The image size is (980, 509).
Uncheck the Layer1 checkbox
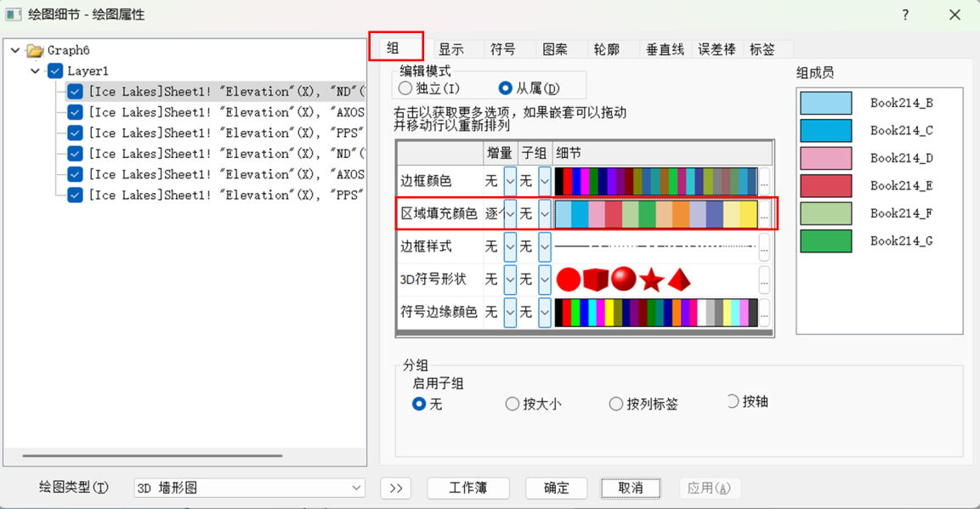pyautogui.click(x=56, y=71)
